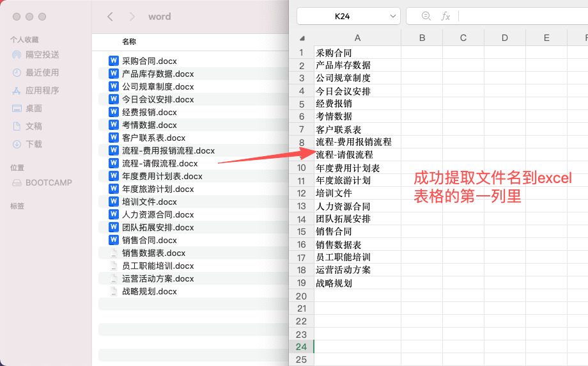Screen dimensions: 588x366
Task: Click Word icon of 今日会议安排.docx
Action: [x=114, y=99]
